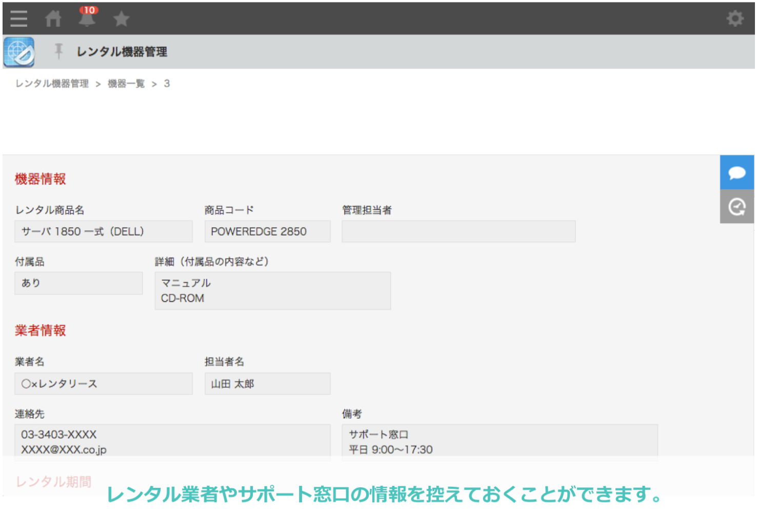Click the 備考 field サポート窓口

pyautogui.click(x=500, y=442)
